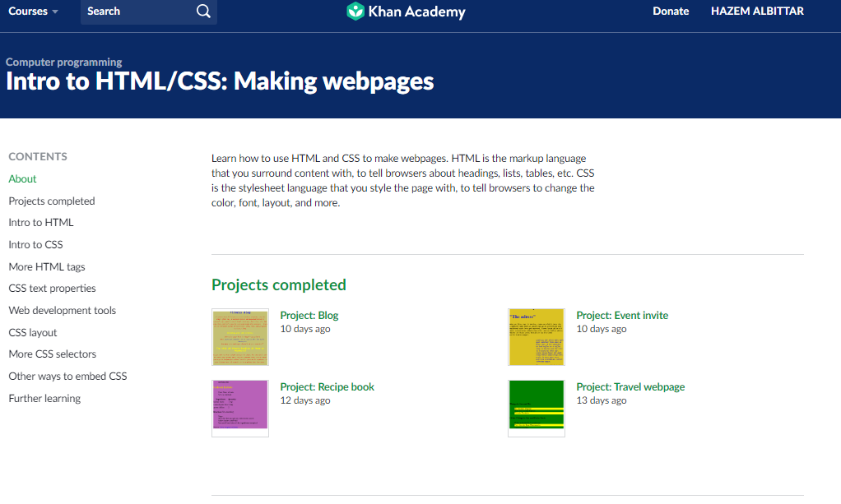Click the "12 days ago" text
The height and width of the screenshot is (504, 841).
pyautogui.click(x=305, y=400)
